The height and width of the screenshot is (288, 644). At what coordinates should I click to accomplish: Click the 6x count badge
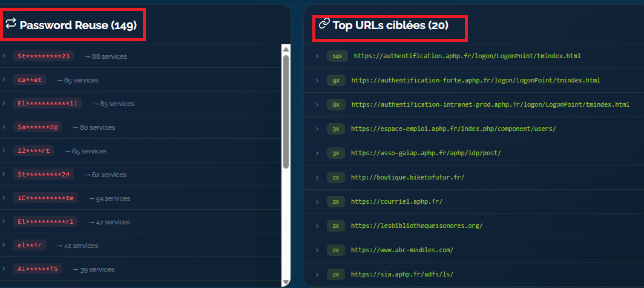336,105
